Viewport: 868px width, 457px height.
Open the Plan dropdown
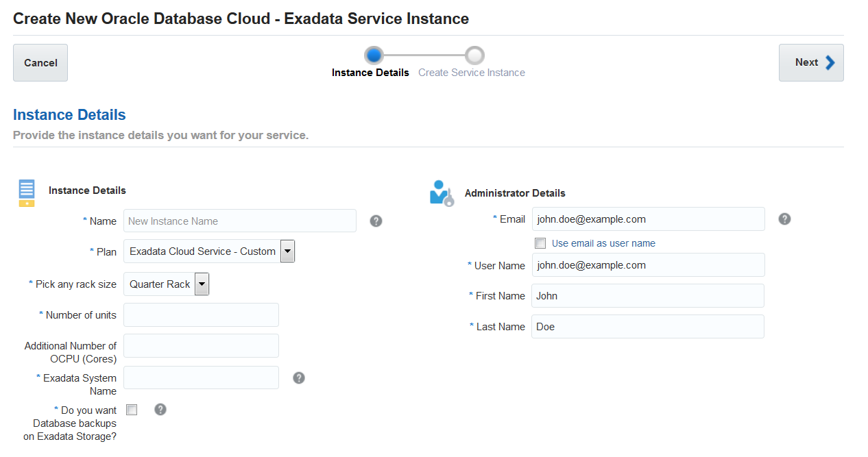[287, 251]
